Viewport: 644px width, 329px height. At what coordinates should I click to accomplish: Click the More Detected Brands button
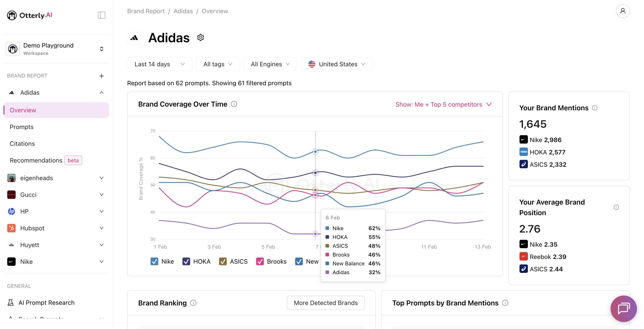(326, 303)
